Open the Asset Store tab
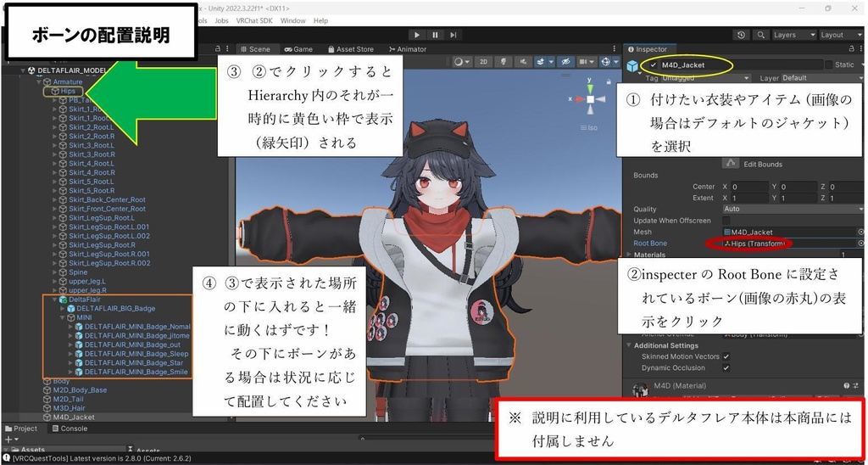This screenshot has height=465, width=868. (x=350, y=48)
